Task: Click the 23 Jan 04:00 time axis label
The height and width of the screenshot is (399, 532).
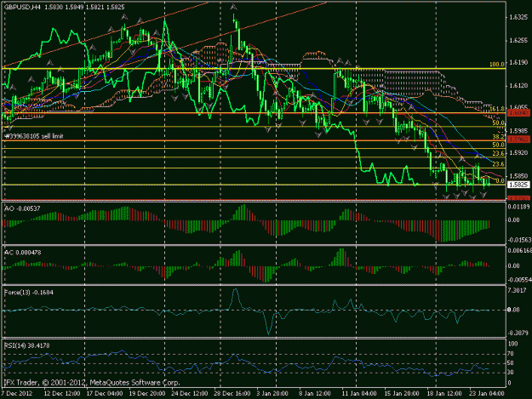Action: coord(487,394)
